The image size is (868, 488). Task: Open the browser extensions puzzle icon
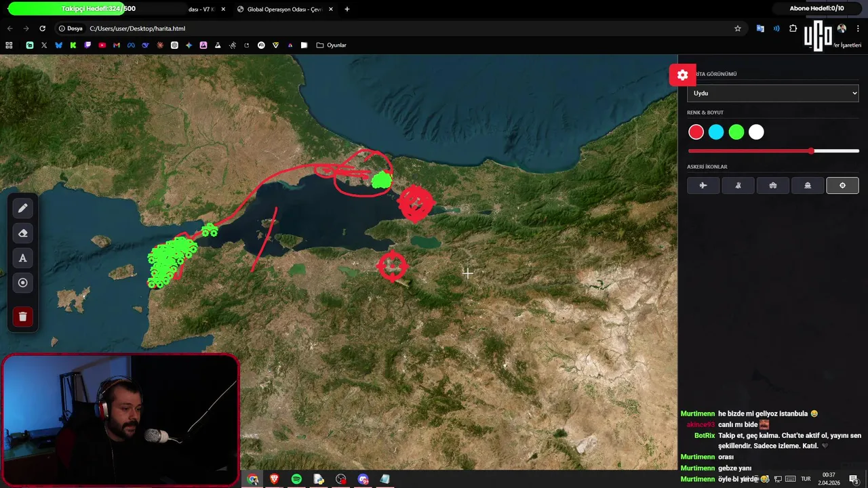tap(793, 28)
